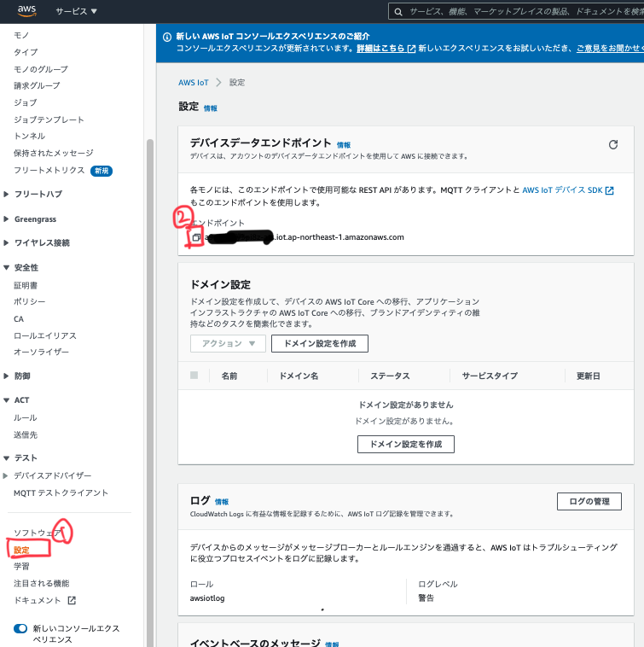Open モノのグループ in the sidebar
This screenshot has height=647, width=644.
[41, 69]
